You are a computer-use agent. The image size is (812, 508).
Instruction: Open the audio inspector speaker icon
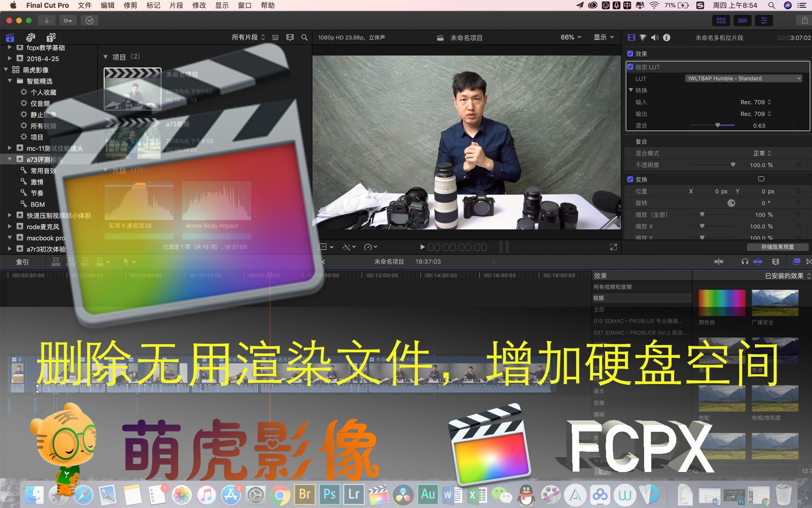coord(655,37)
